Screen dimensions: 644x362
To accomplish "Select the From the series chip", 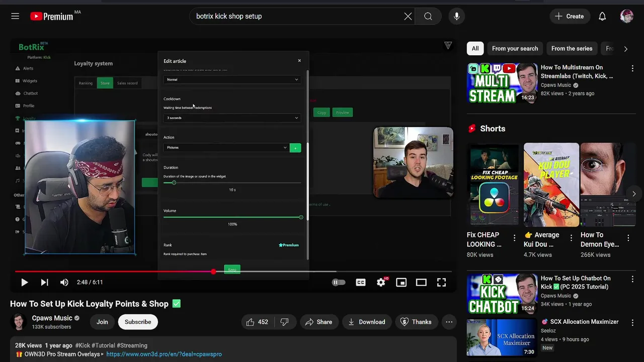I will click(x=572, y=48).
